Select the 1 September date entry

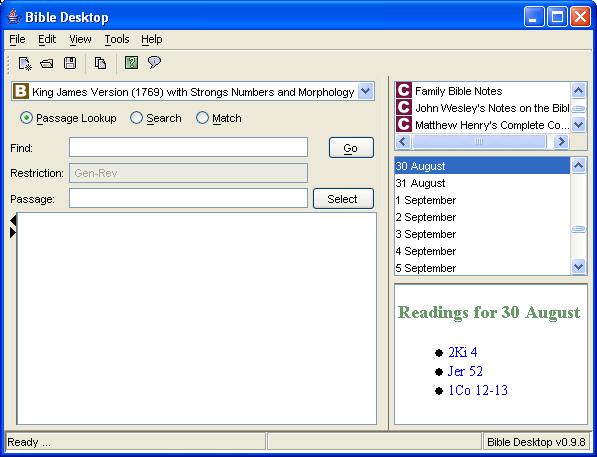[x=482, y=200]
